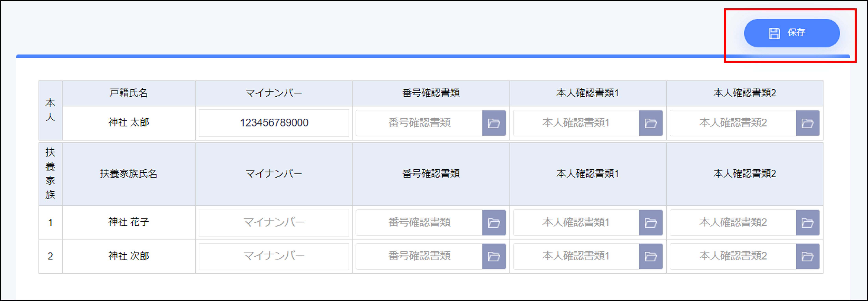Image resolution: width=868 pixels, height=301 pixels.
Task: Click 番号確認書類 text field for 神社 次郎
Action: pyautogui.click(x=419, y=256)
